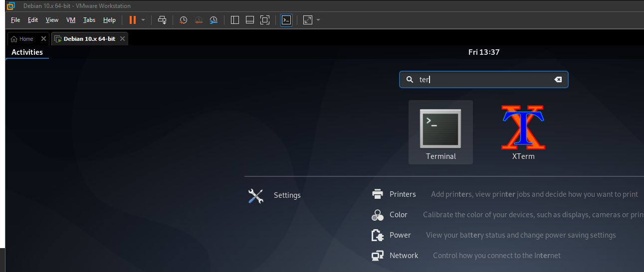Open the Edit menu

coord(33,20)
